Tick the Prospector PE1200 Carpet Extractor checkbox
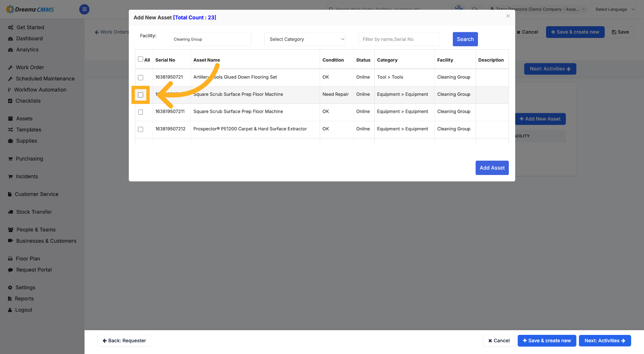Viewport: 644px width, 354px height. tap(141, 129)
